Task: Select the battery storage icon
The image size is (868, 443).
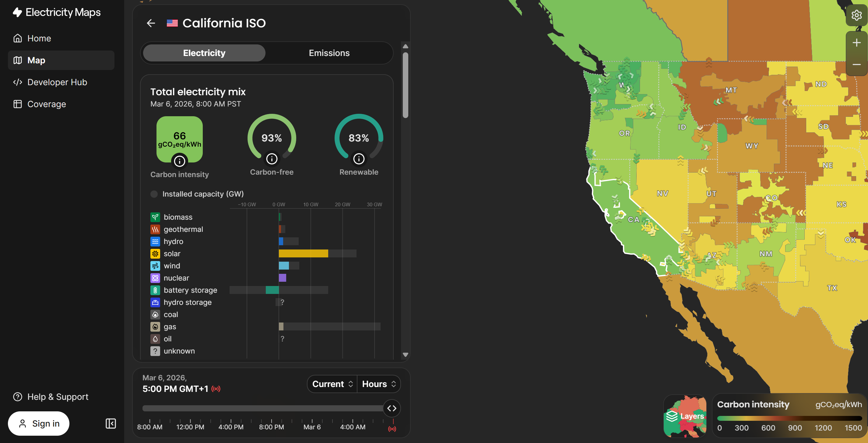Action: 155,290
